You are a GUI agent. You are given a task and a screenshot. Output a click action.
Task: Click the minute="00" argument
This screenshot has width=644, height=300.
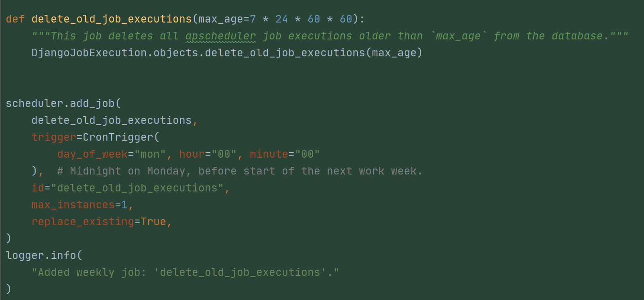pyautogui.click(x=285, y=154)
